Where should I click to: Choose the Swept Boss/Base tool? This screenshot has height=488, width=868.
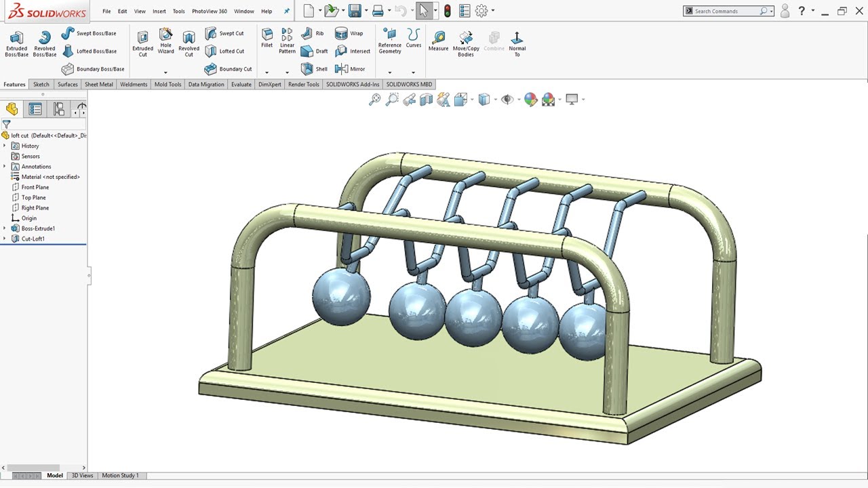pos(89,33)
